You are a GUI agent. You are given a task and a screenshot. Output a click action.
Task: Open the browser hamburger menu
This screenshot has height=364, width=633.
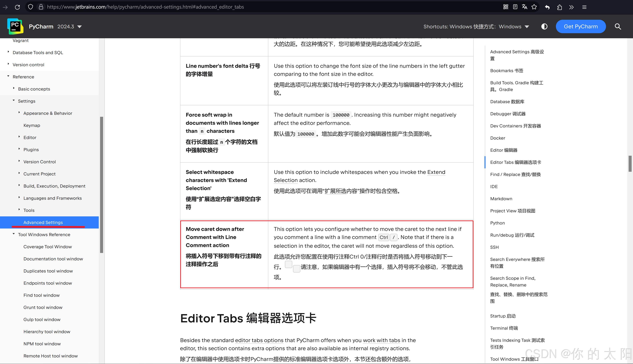click(x=584, y=7)
